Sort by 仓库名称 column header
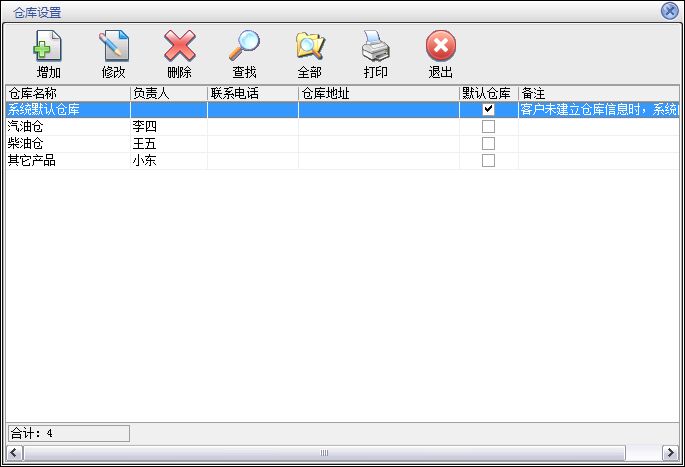The height and width of the screenshot is (467, 685). pyautogui.click(x=66, y=93)
